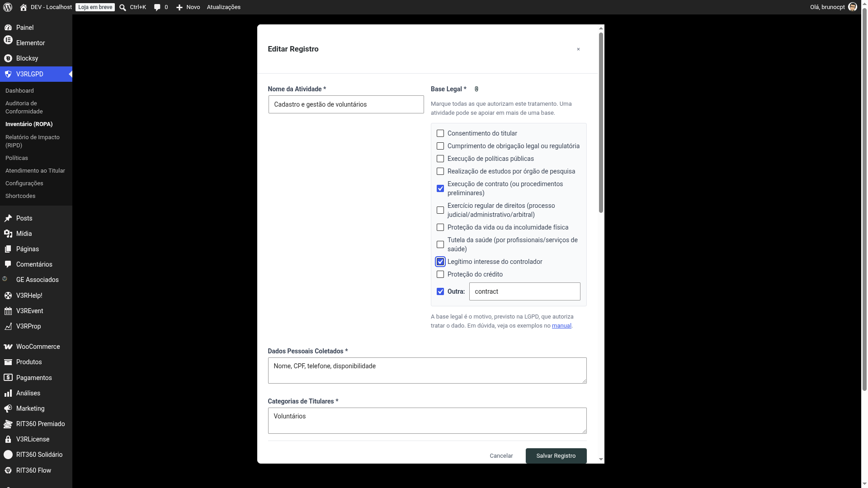Viewport: 868px width, 488px height.
Task: Click the V3RLicense padlock icon
Action: coord(8,439)
